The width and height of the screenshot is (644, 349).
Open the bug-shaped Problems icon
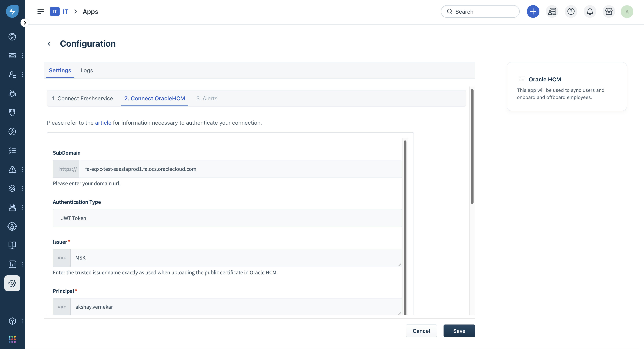[12, 94]
